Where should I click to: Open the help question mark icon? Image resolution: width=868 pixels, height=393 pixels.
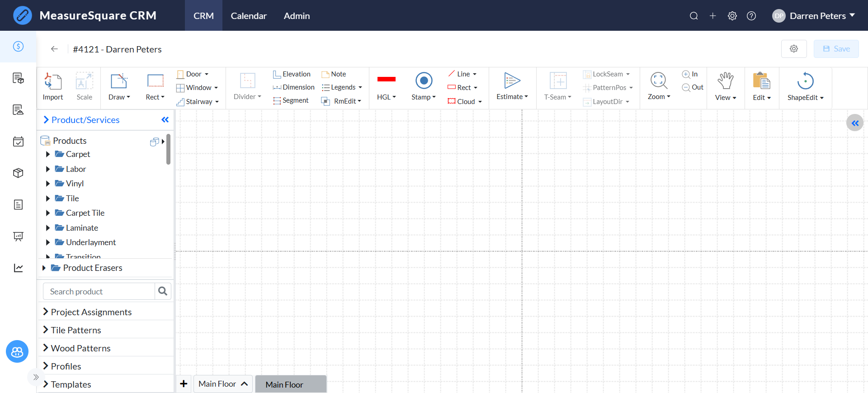(x=751, y=16)
